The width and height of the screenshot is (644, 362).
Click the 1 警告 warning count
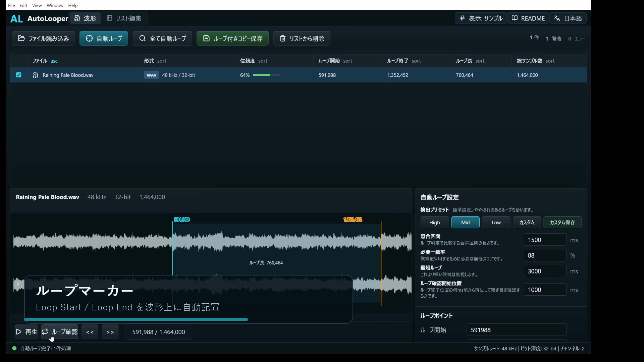(x=554, y=39)
